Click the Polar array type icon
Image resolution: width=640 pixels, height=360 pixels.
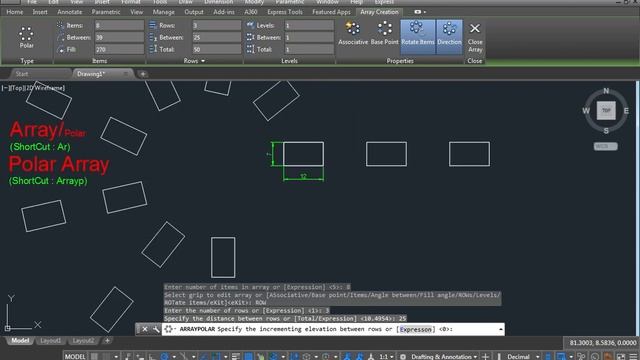pyautogui.click(x=26, y=33)
